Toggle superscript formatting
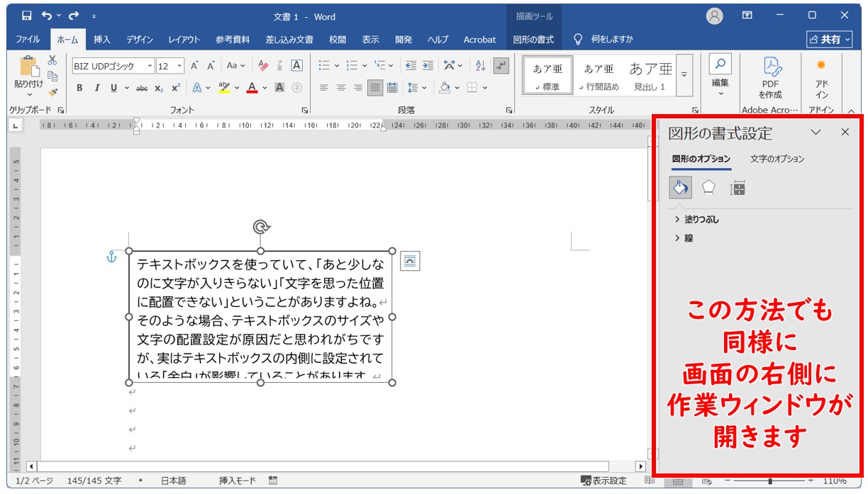The height and width of the screenshot is (494, 868). coord(175,88)
